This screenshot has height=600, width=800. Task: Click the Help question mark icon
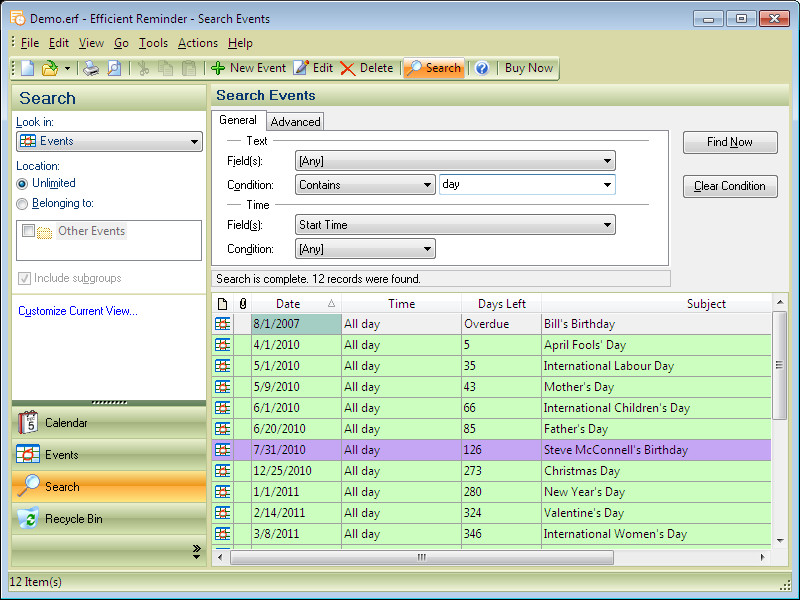point(482,68)
